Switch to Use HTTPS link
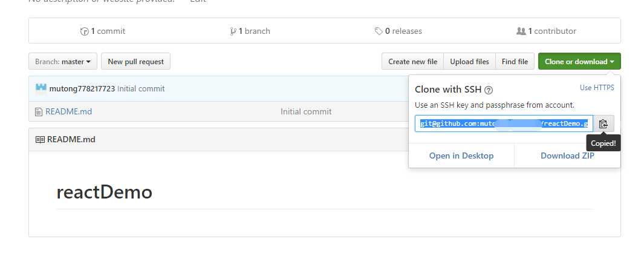Screen dimensions: 644x256 597,88
